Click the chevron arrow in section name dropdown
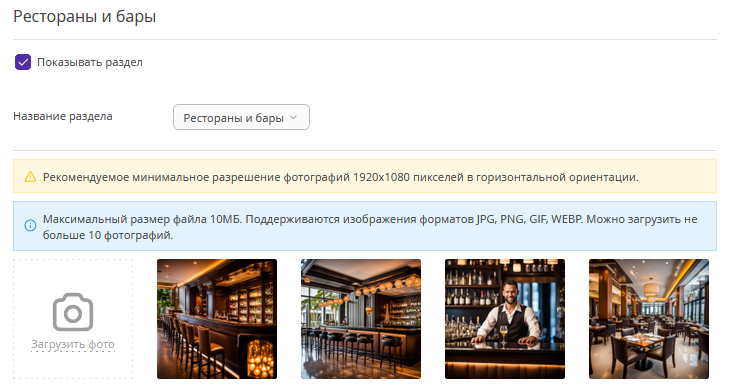The width and height of the screenshot is (730, 385). [293, 117]
